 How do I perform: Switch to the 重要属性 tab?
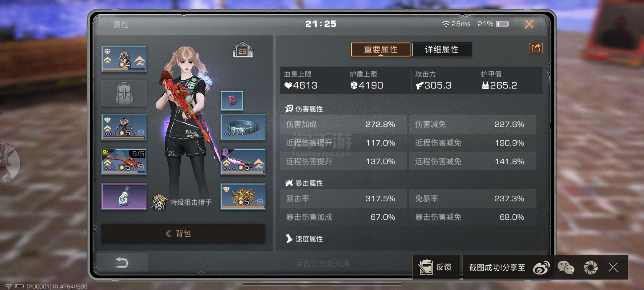click(380, 49)
